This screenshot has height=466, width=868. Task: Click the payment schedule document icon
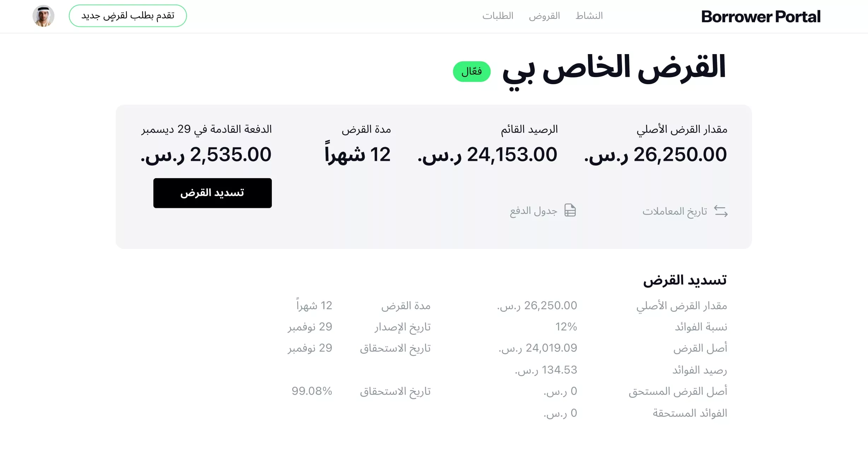click(570, 210)
